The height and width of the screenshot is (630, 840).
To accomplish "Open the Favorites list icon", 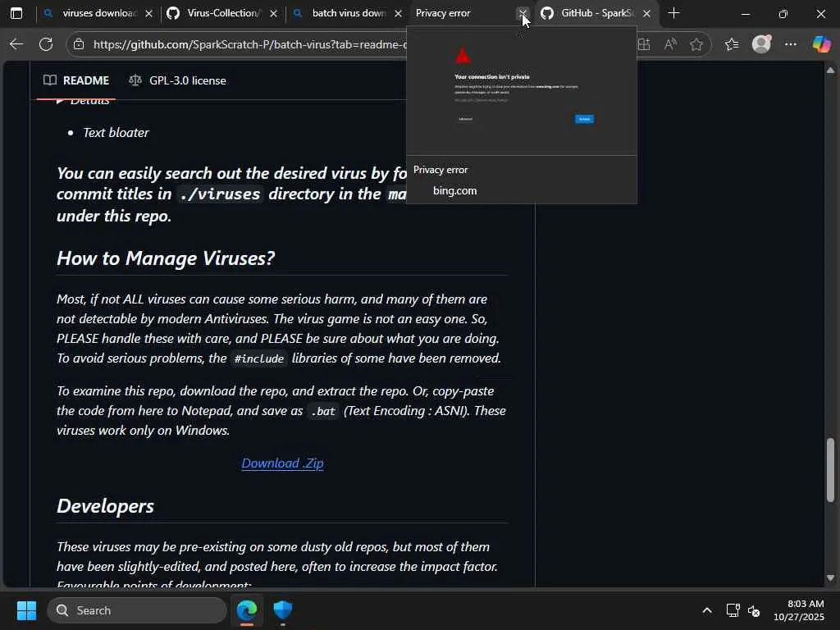I will (732, 44).
